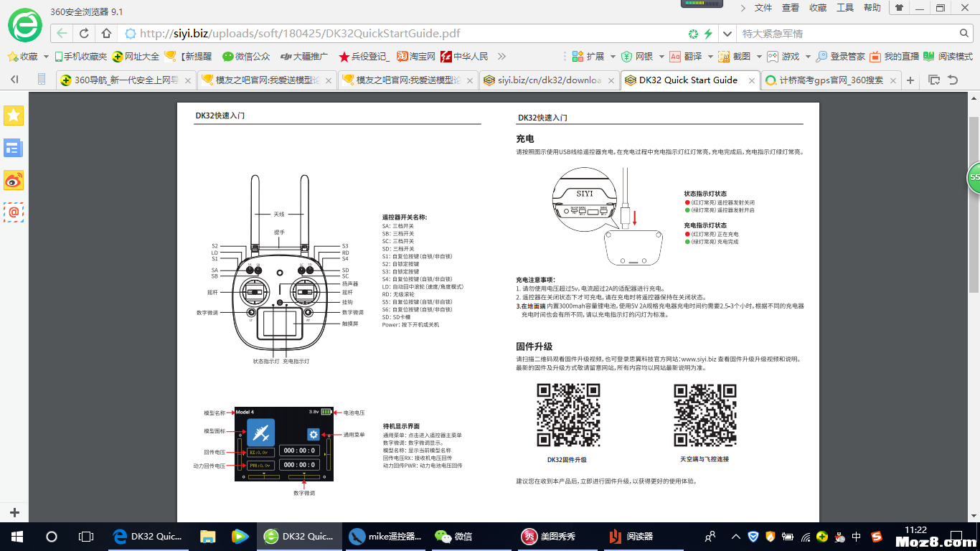Expand the 翻译 dropdown arrow
This screenshot has height=551, width=980.
710,56
